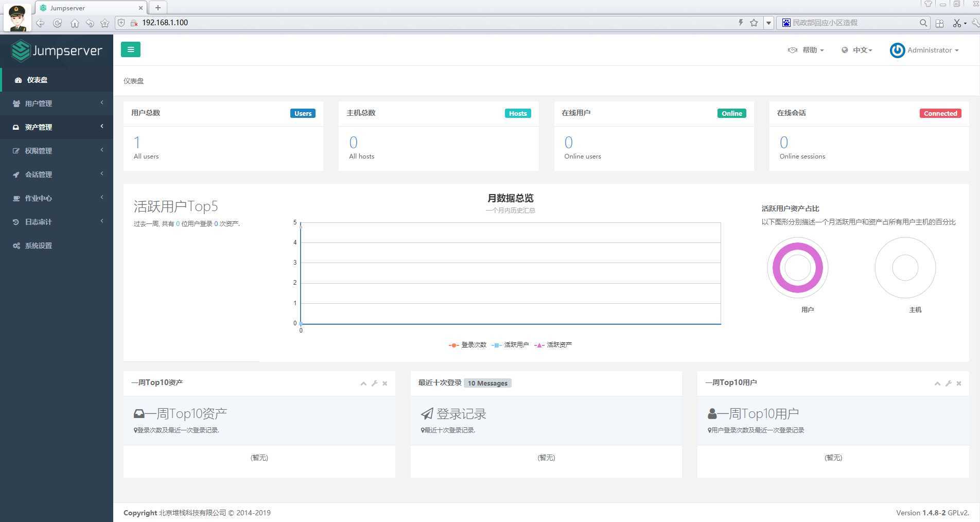Open the address bar dropdown arrow
This screenshot has height=522, width=980.
click(x=768, y=23)
